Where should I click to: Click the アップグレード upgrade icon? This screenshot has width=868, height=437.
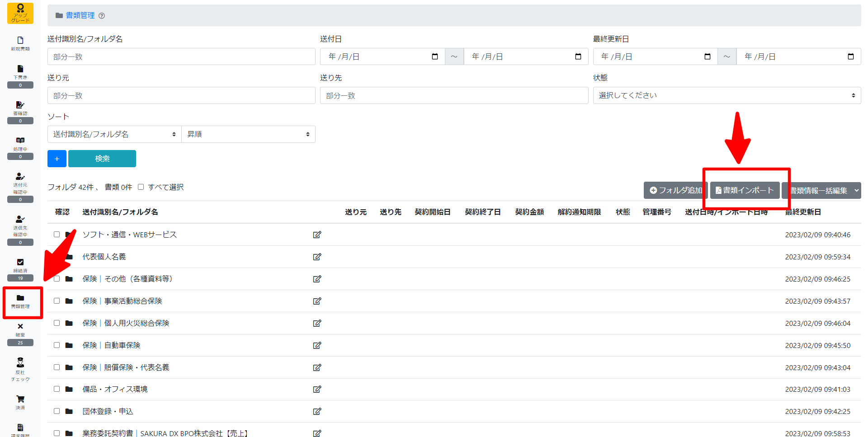point(20,13)
